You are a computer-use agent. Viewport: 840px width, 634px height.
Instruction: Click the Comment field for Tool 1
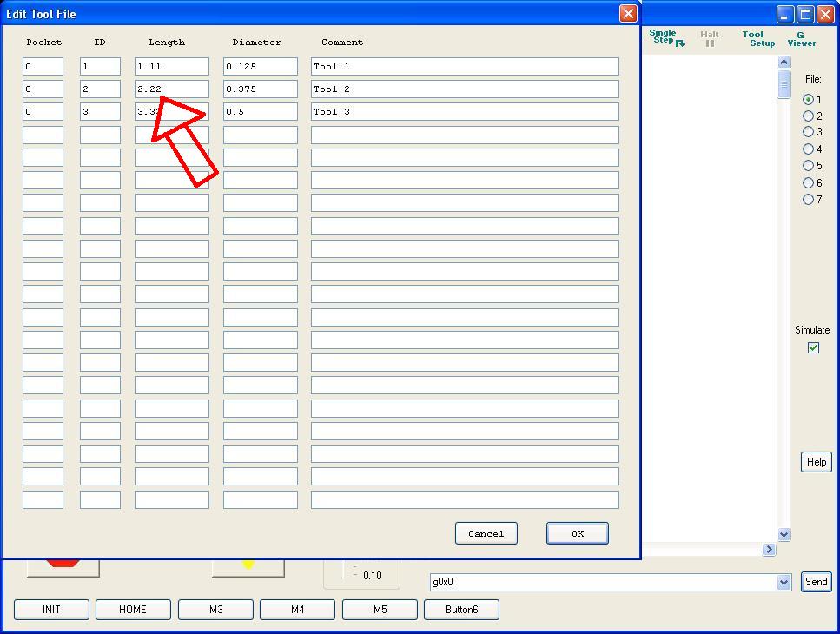(x=465, y=67)
